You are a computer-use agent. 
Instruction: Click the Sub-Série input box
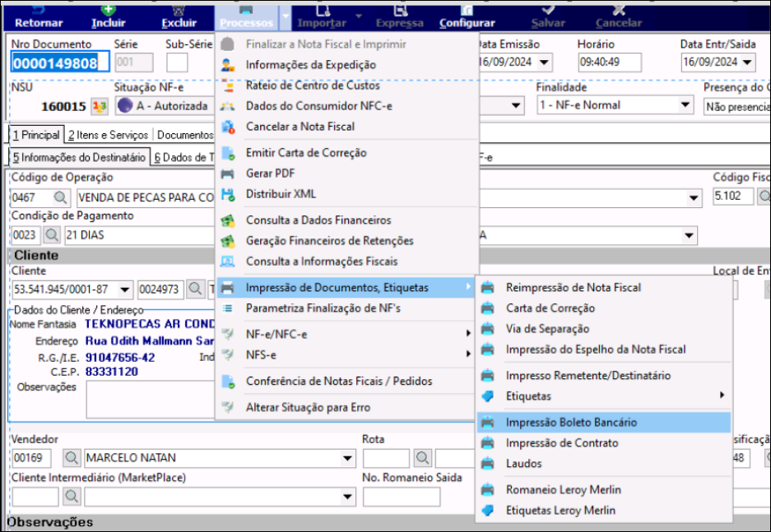[177, 62]
